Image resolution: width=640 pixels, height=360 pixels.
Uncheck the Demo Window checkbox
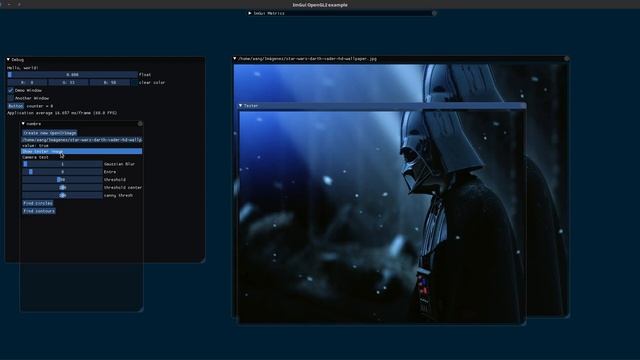[x=11, y=90]
